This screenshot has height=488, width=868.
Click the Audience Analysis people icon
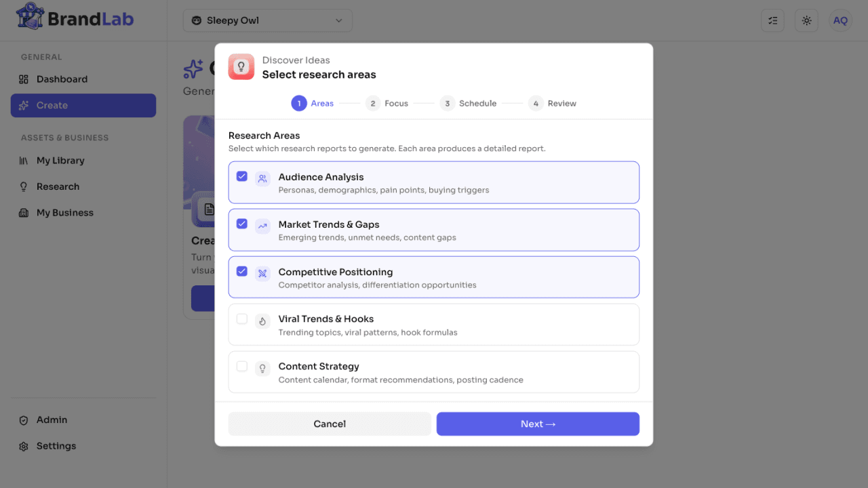[262, 180]
